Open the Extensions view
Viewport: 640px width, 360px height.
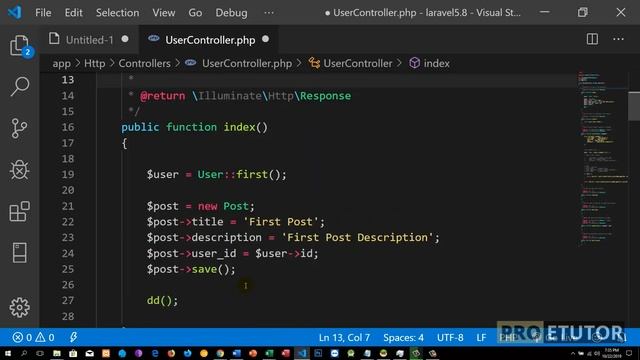19,211
